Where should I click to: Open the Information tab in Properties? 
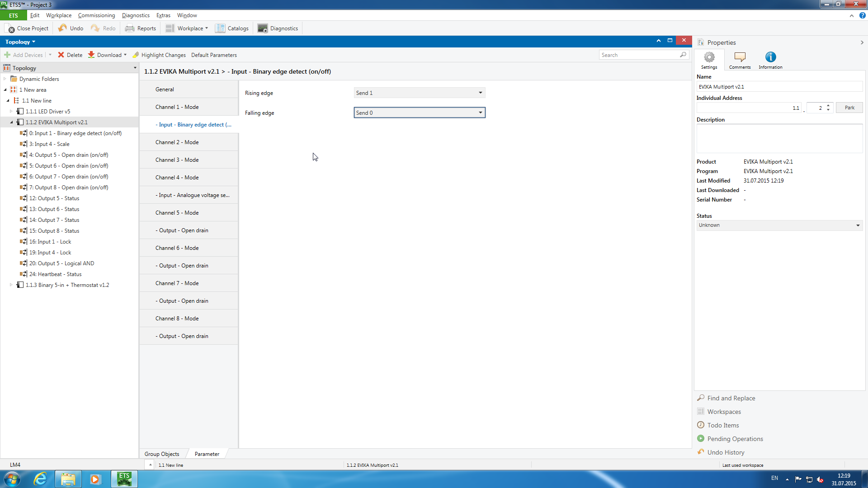pyautogui.click(x=770, y=60)
